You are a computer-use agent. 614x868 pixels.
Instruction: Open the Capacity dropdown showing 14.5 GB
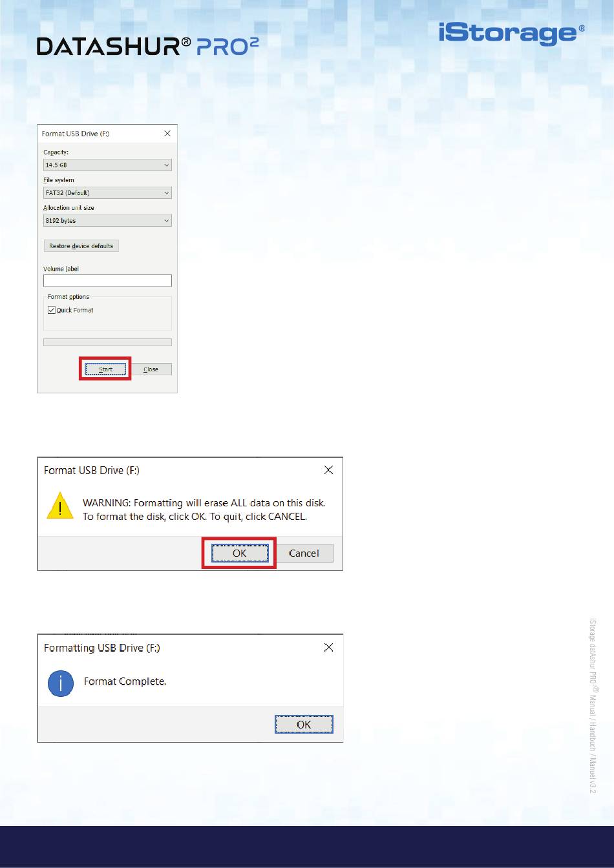coord(107,165)
